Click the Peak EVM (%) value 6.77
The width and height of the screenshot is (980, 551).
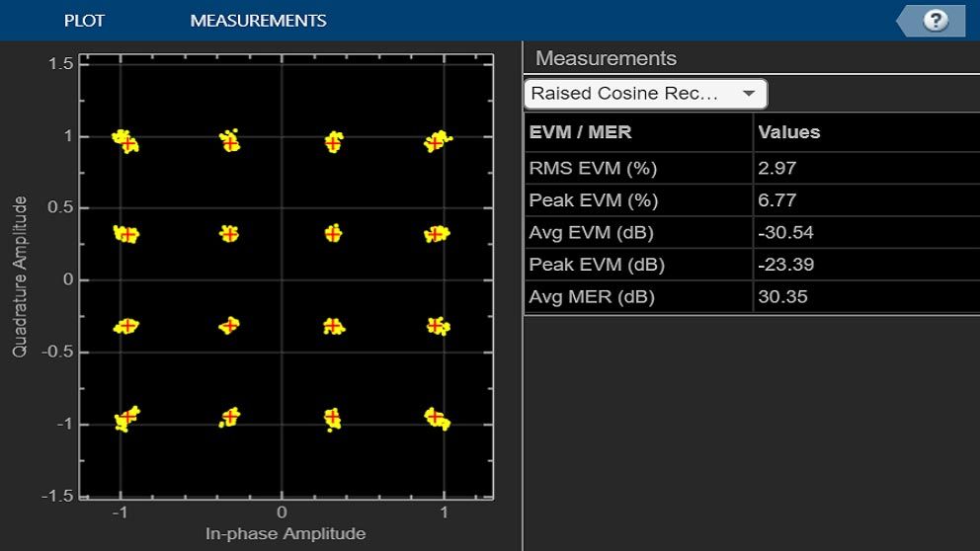pyautogui.click(x=776, y=200)
